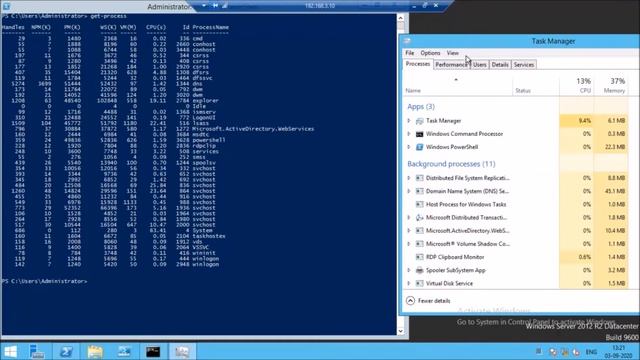Click the Task Manager app row icon
Image resolution: width=640 pixels, height=360 pixels.
pyautogui.click(x=420, y=121)
